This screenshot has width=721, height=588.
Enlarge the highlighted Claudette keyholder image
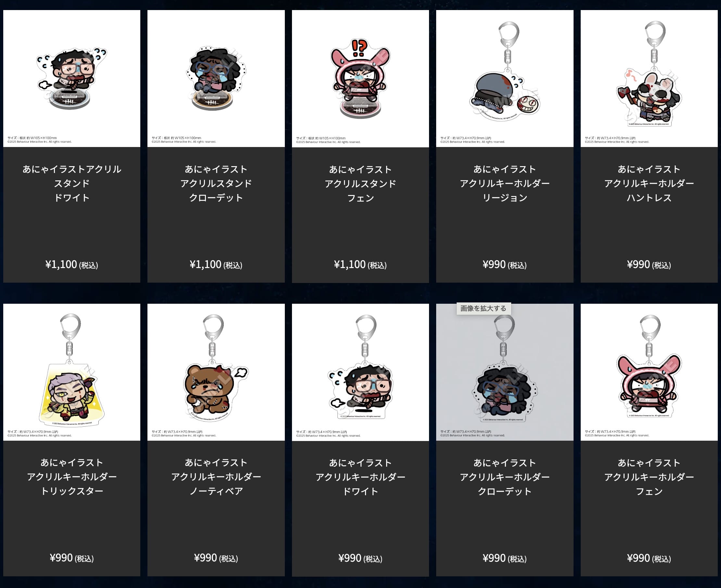[x=505, y=372]
